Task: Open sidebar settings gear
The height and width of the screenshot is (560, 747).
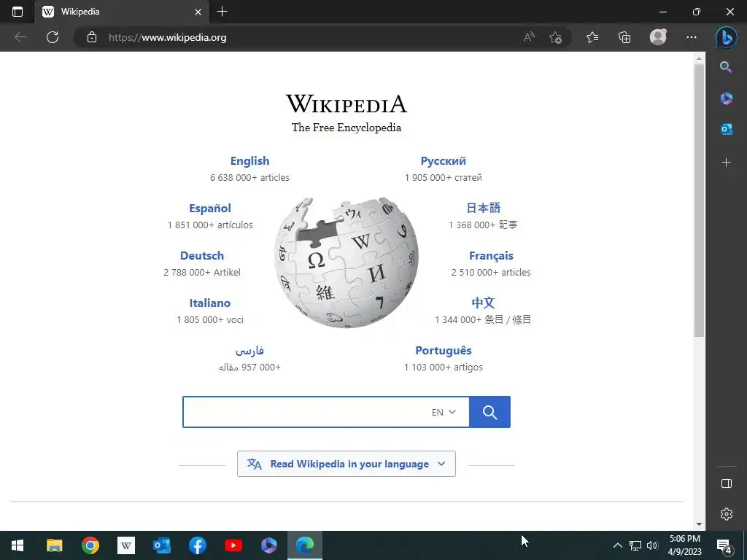Action: tap(726, 514)
